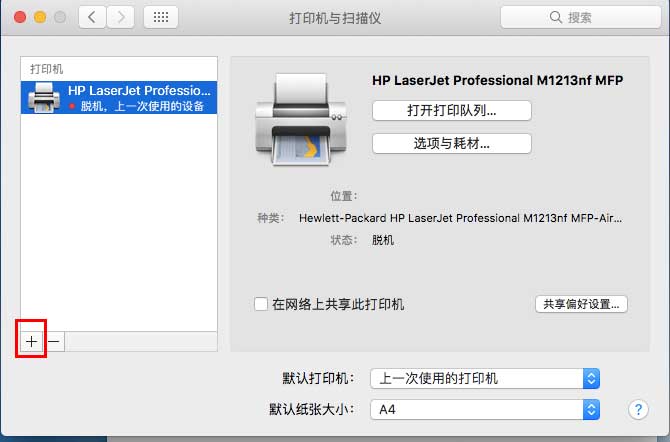Click the 打印机 list header

47,69
